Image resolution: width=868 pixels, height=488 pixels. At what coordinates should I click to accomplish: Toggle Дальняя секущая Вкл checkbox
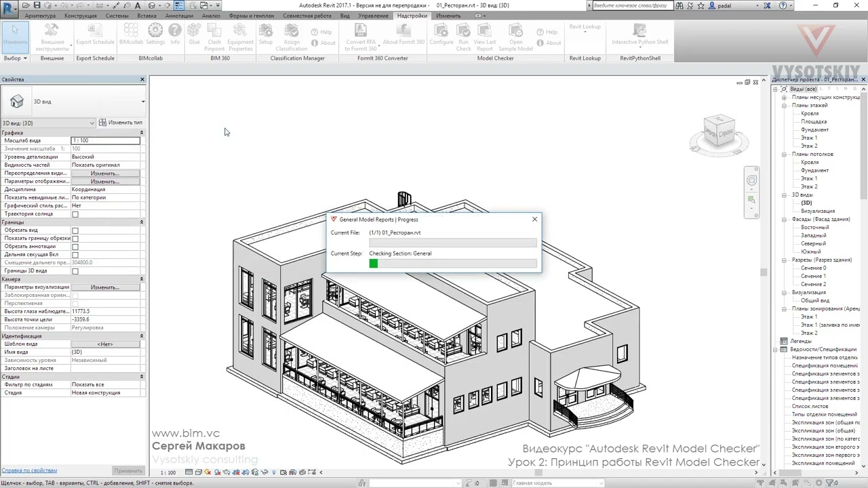[x=75, y=255]
